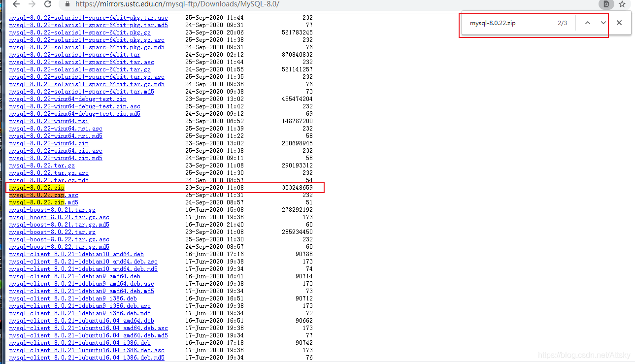
Task: Download mysql-8.0.22.tar.gz
Action: pyautogui.click(x=42, y=165)
